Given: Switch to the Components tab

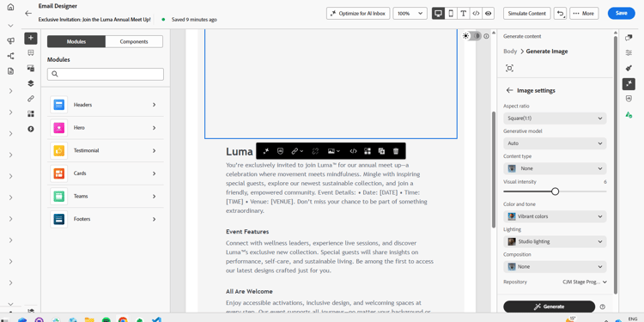Looking at the screenshot, I should pos(134,41).
